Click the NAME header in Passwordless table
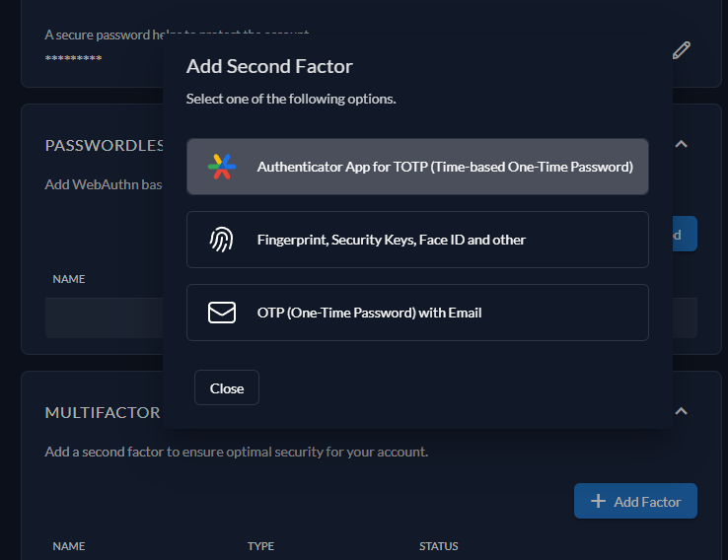728x560 pixels. pos(69,279)
